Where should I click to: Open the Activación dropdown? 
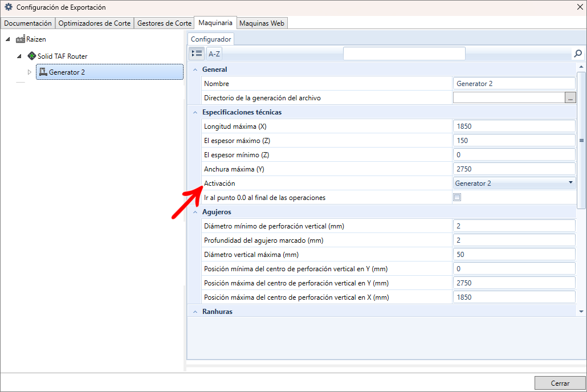pyautogui.click(x=570, y=183)
